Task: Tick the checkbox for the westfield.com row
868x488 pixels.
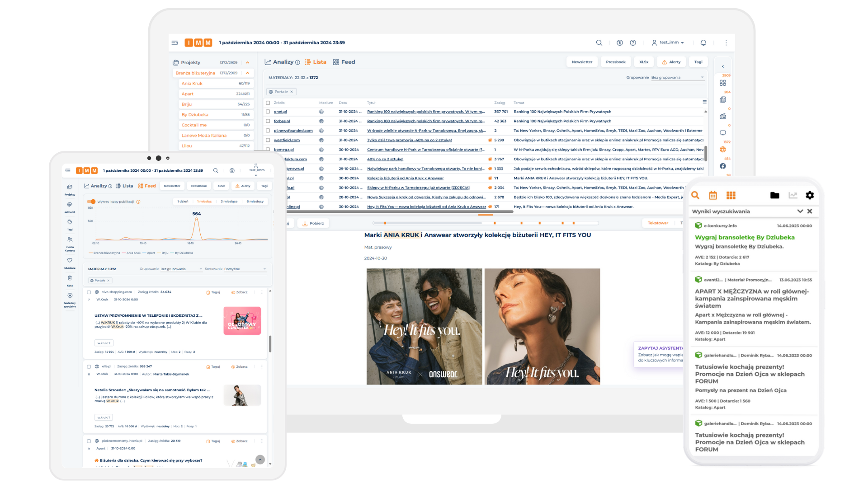Action: tap(268, 140)
